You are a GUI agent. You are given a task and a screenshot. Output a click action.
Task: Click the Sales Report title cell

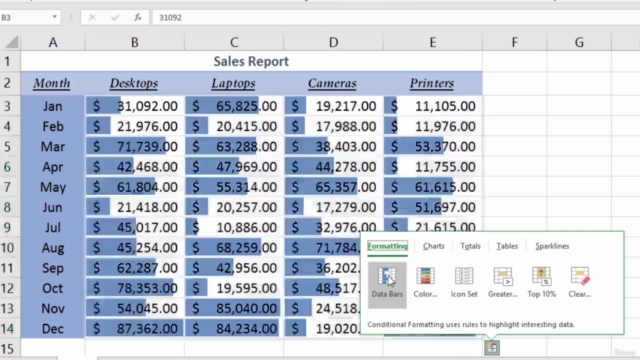(x=251, y=61)
